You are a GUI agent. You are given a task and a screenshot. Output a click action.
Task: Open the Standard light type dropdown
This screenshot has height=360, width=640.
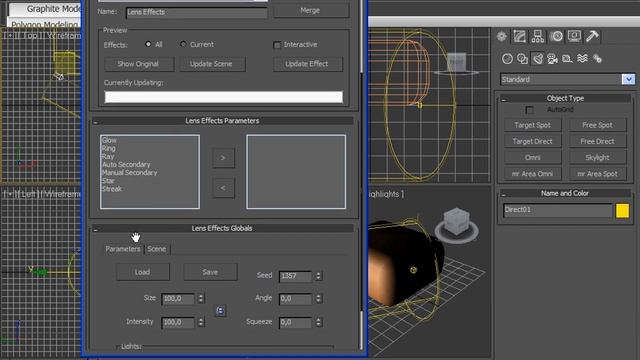point(628,79)
